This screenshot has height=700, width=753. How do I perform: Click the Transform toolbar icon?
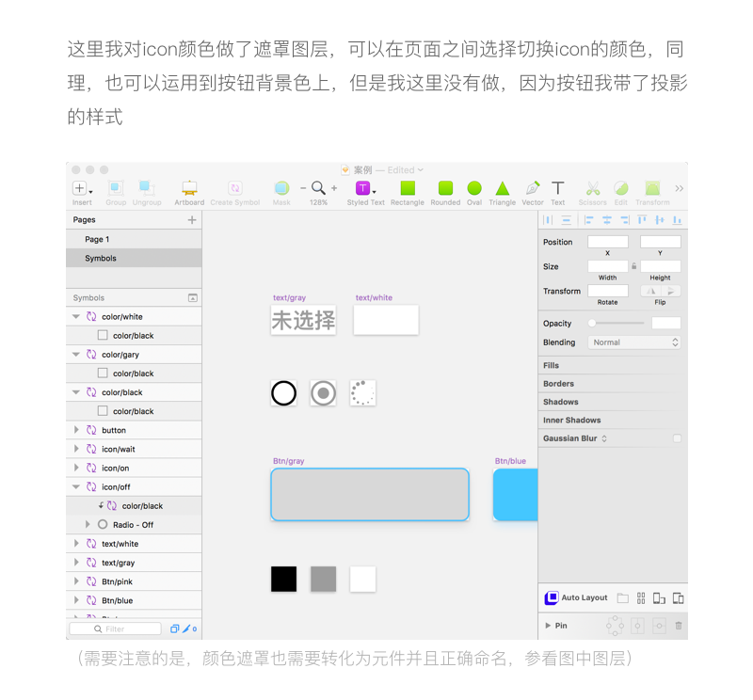652,188
